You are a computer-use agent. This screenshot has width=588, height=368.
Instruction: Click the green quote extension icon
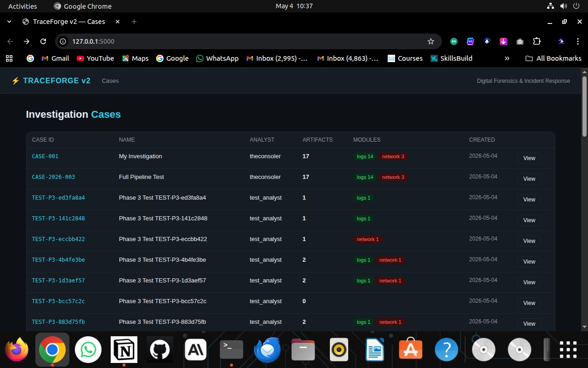tap(454, 41)
